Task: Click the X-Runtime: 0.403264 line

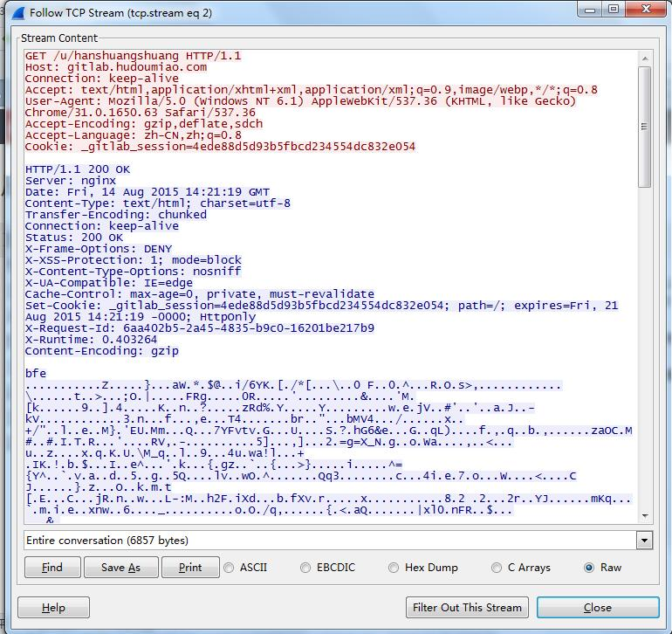Action: (x=91, y=340)
